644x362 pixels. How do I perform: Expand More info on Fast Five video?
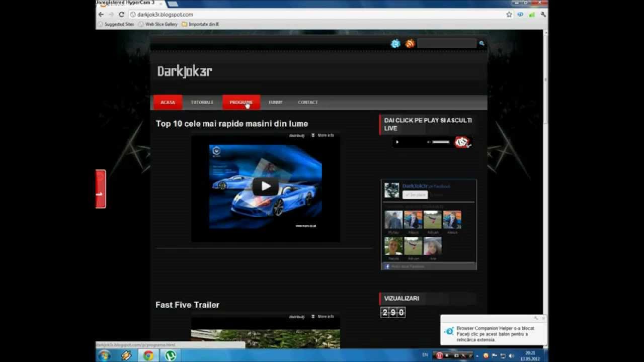[x=323, y=317]
